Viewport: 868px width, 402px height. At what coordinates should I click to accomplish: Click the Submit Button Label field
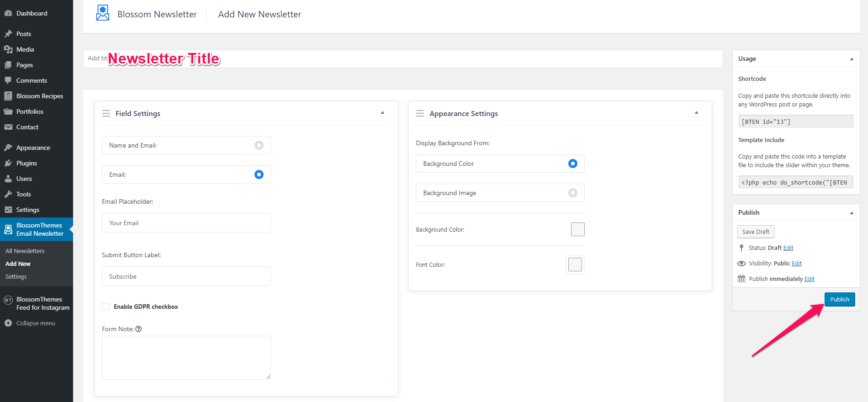tap(186, 276)
